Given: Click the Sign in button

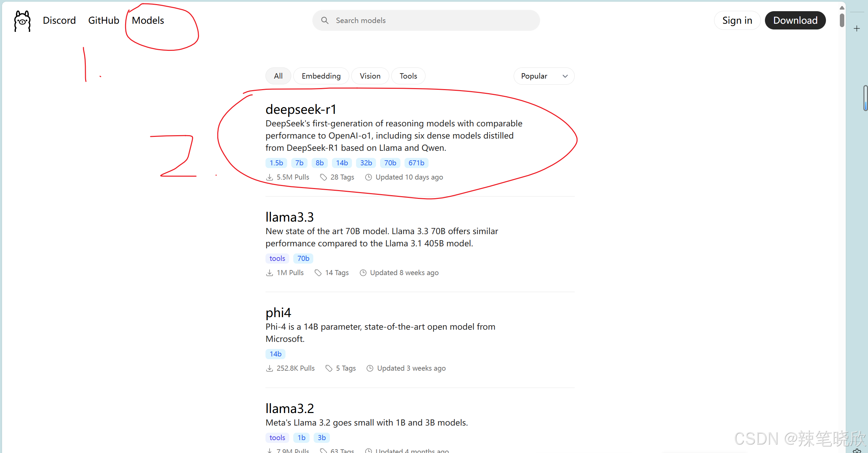Looking at the screenshot, I should (737, 20).
